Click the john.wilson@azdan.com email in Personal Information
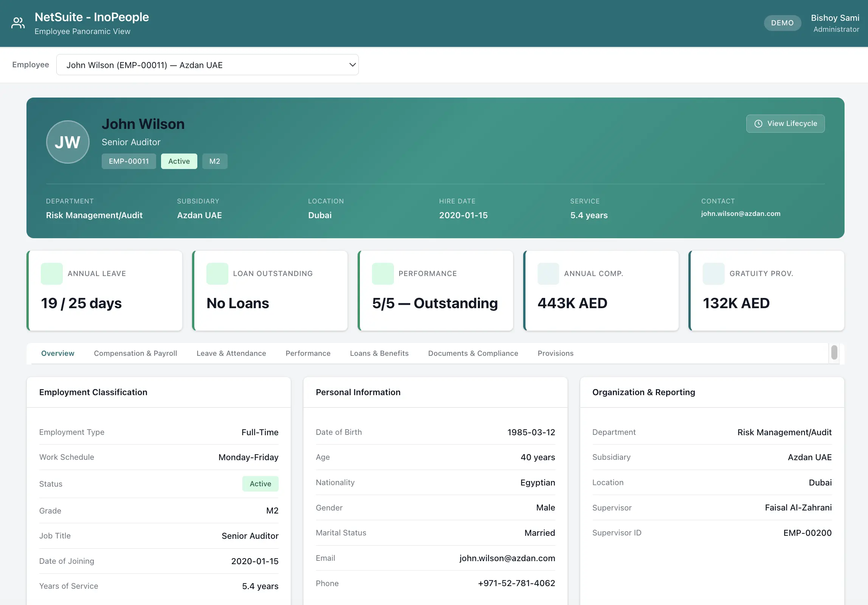The image size is (868, 605). 507,558
